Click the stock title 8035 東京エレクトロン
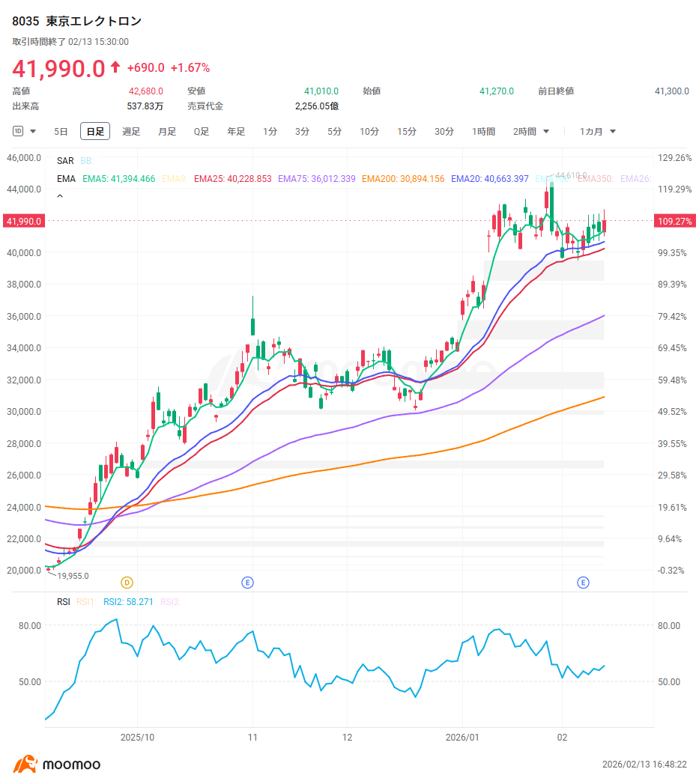699x784 pixels. tap(76, 21)
